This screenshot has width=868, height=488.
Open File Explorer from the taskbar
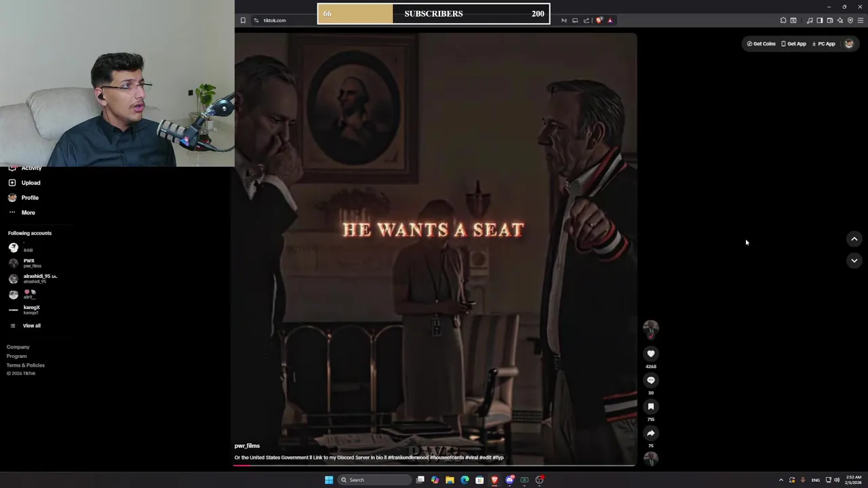point(450,480)
